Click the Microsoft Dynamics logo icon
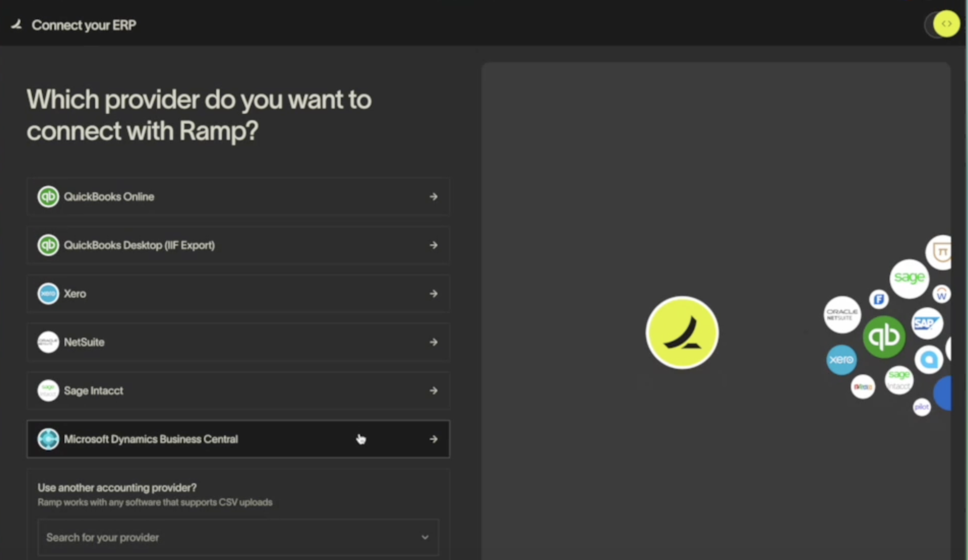This screenshot has height=560, width=968. pos(48,439)
